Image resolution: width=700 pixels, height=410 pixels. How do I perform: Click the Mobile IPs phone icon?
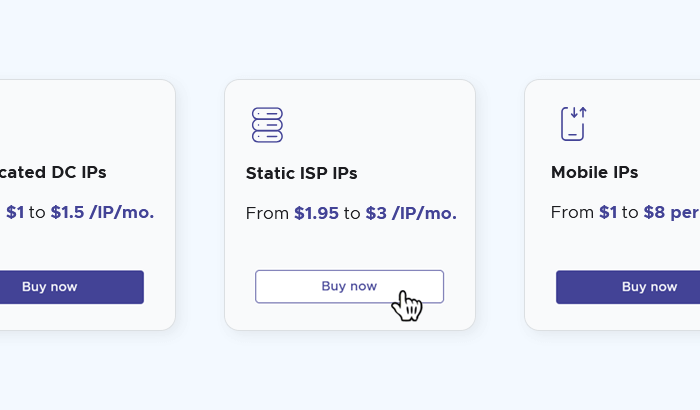point(572,124)
